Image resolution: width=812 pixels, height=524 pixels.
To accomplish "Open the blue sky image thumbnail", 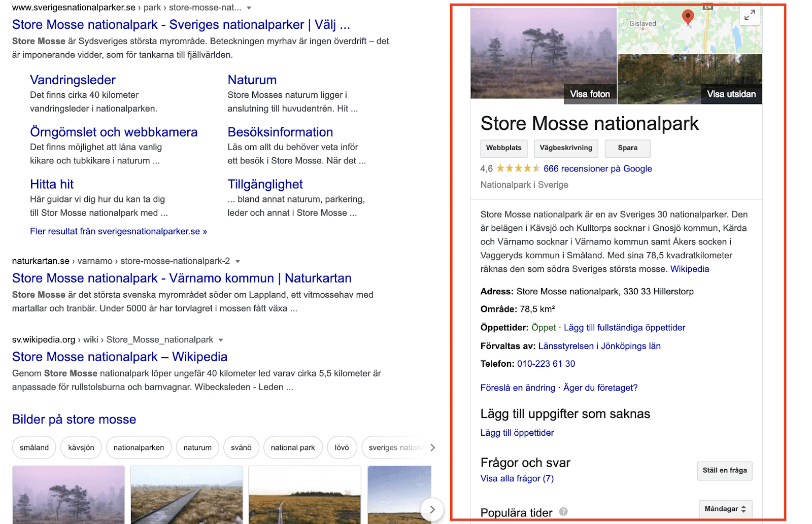I will point(399,495).
